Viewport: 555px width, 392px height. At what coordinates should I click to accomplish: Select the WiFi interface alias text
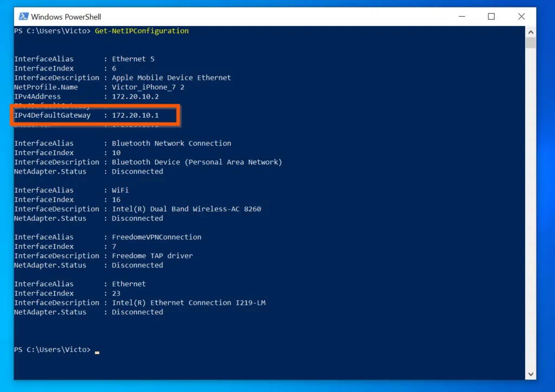tap(119, 190)
